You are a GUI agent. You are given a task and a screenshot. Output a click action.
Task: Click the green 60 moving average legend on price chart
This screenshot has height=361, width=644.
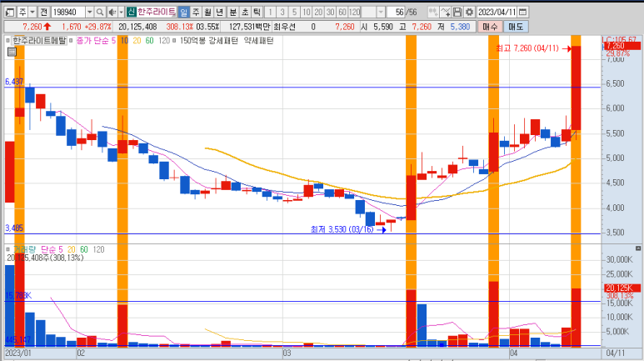(149, 41)
